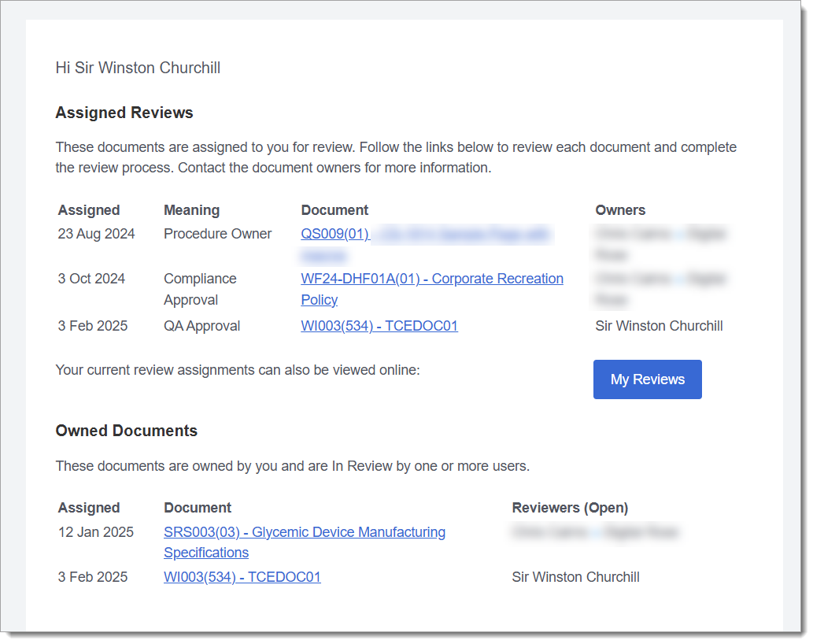Open SRS003(03) Glycemic Device Manufacturing Specifications link
This screenshot has width=813, height=644.
coord(304,532)
